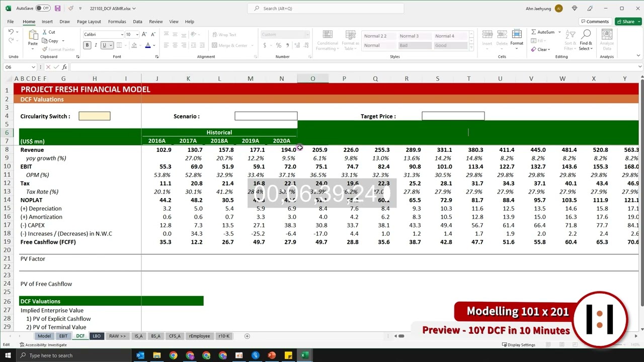Viewport: 644px width, 362px height.
Task: Open the Data ribbon tab
Action: point(137,22)
